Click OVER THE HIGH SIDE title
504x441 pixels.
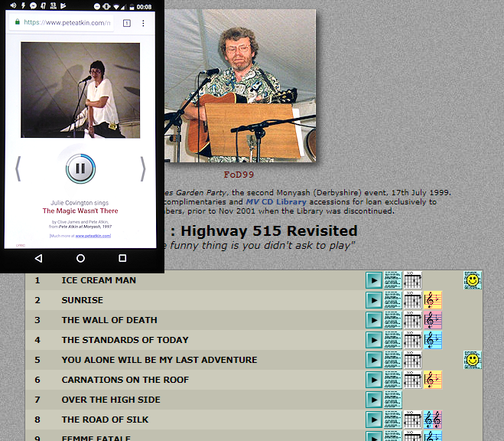[x=111, y=400]
